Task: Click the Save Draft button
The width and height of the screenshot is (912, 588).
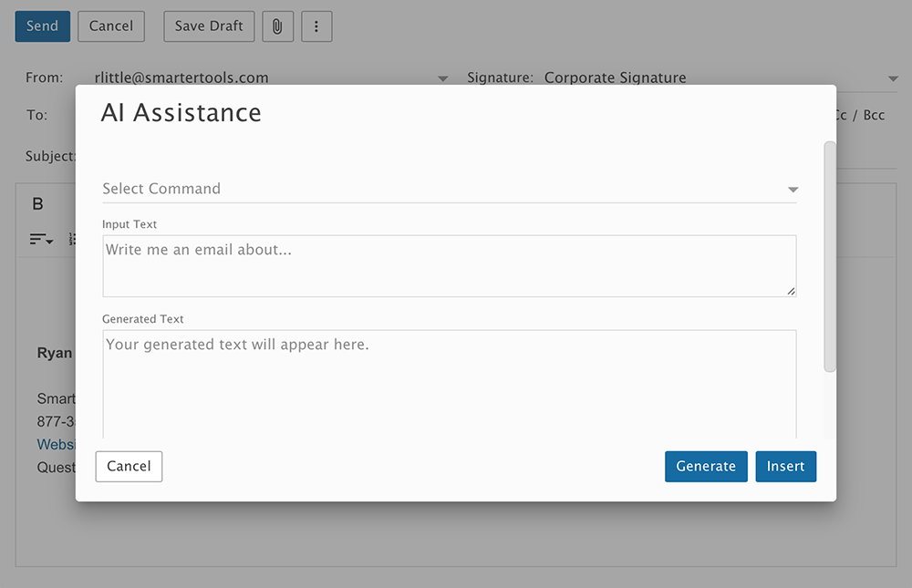Action: coord(209,26)
